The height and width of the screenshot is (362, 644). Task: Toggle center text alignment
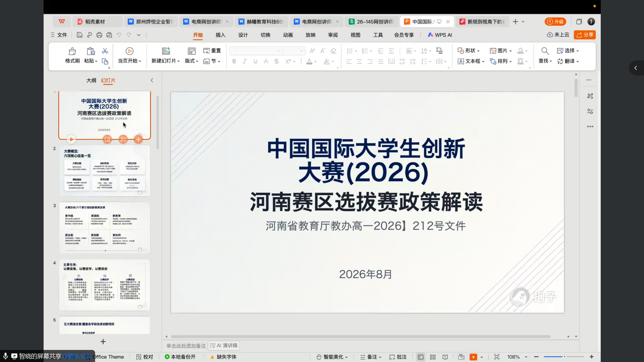point(359,62)
